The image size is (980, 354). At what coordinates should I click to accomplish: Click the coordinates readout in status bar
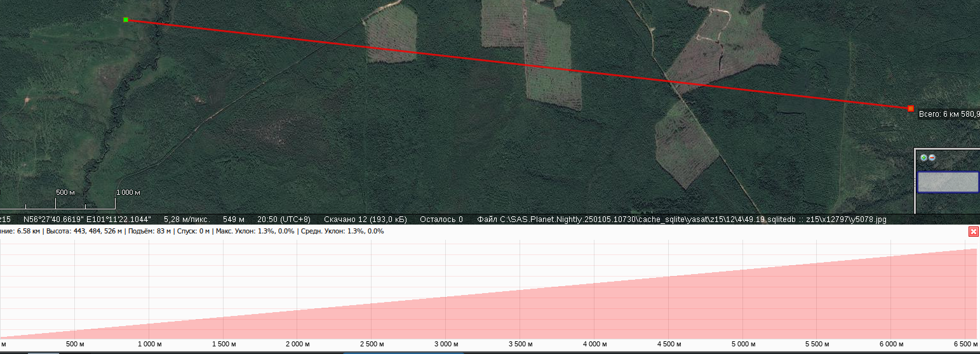point(86,220)
